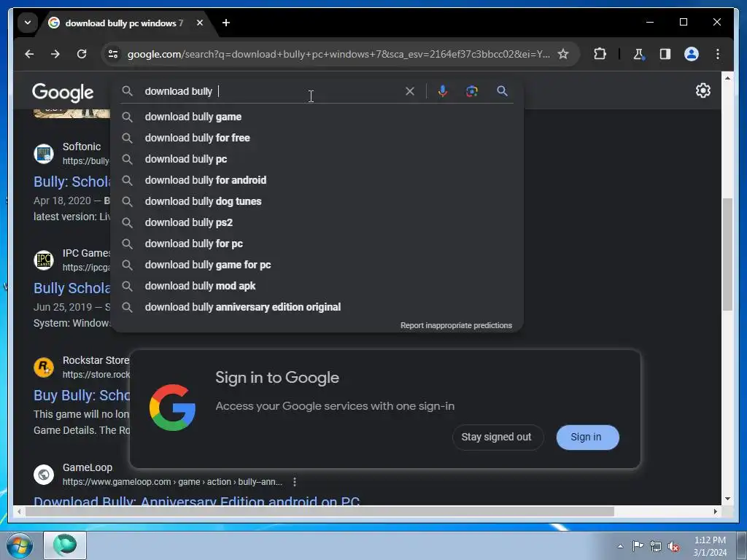Select the 'download bully pc windows 7' tab

124,23
